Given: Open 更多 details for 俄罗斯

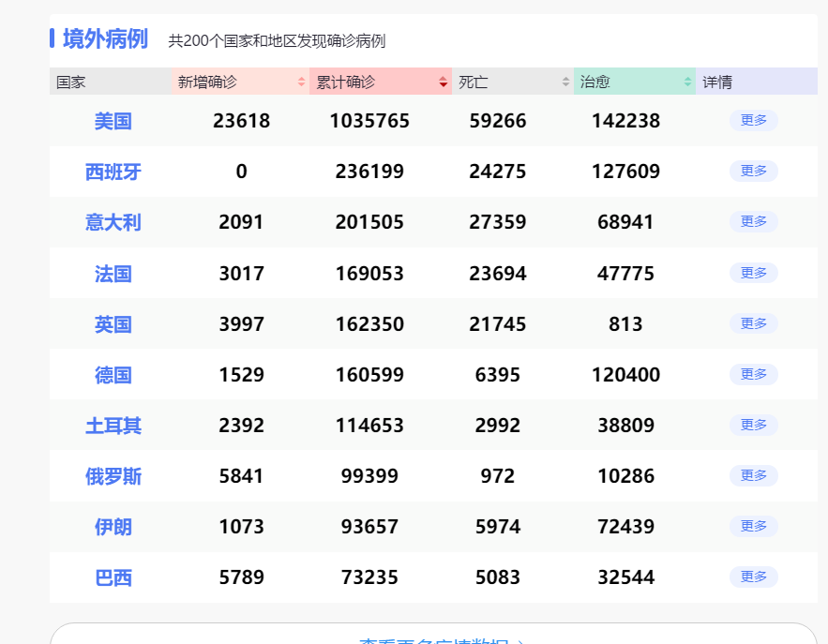Looking at the screenshot, I should tap(753, 475).
